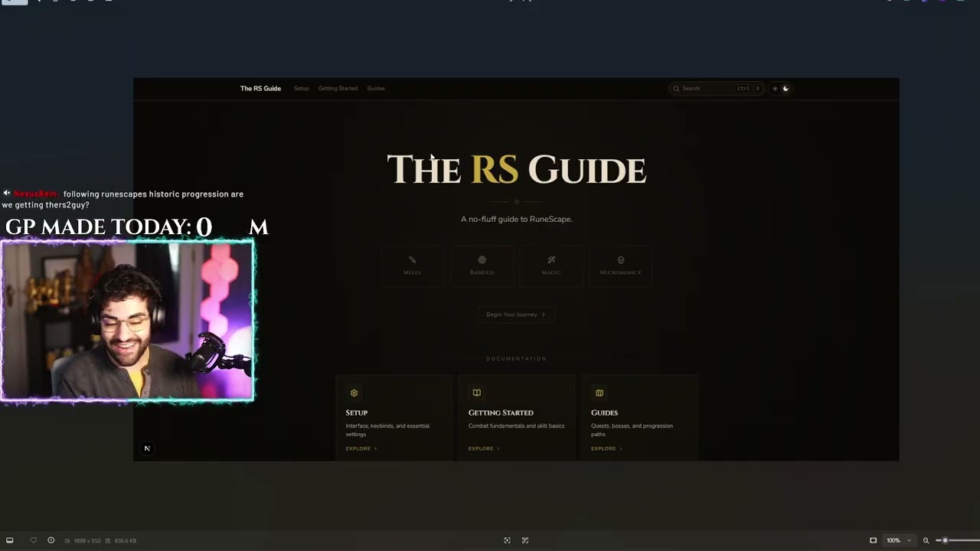Click the fit-to-window icon in bottom center
Viewport: 980px width, 551px height.
507,540
